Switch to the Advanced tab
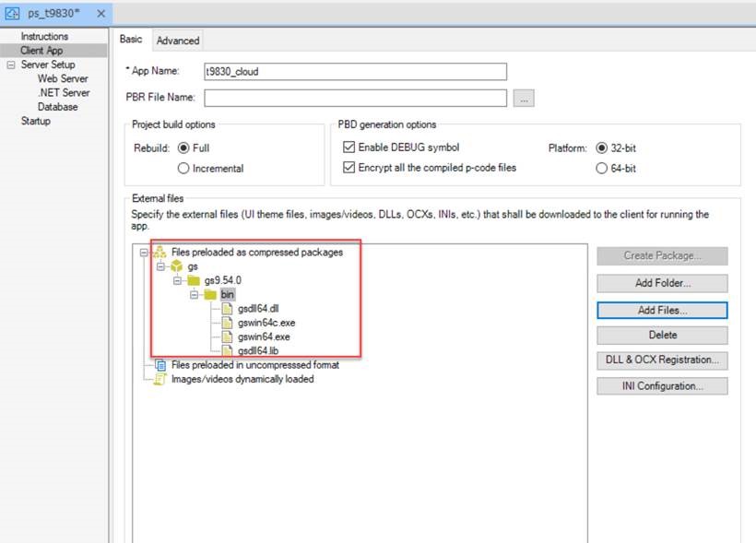This screenshot has height=543, width=756. click(178, 41)
